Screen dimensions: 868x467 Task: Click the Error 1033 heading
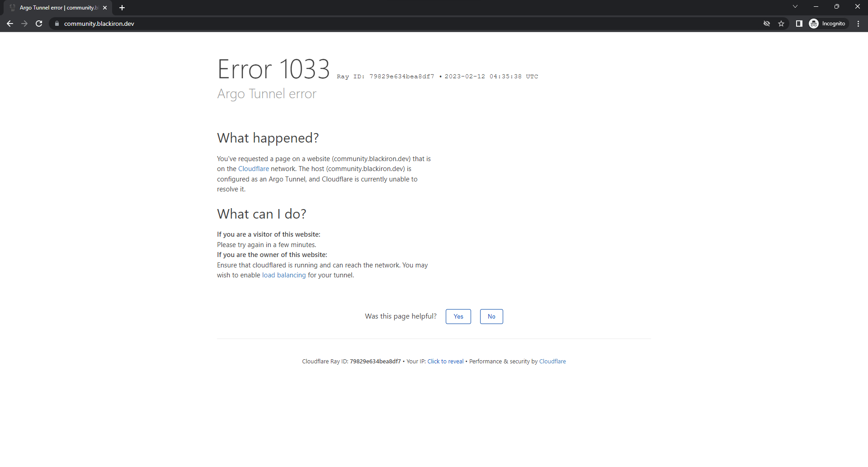pos(274,69)
